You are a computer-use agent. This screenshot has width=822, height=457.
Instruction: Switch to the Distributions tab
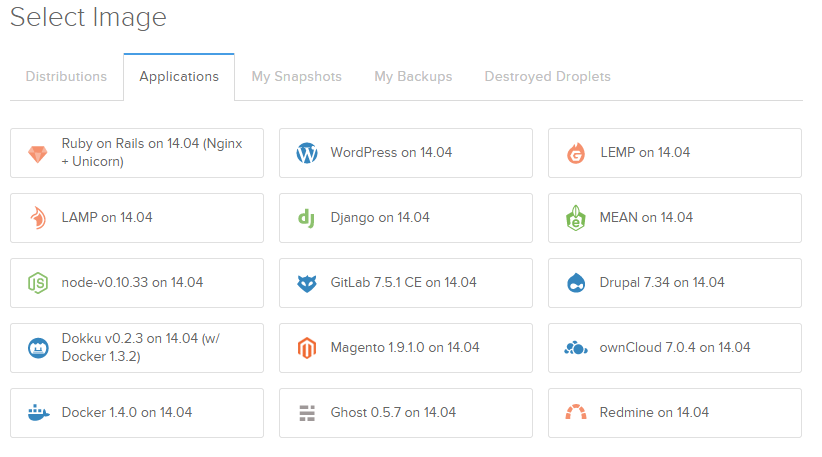pos(66,77)
